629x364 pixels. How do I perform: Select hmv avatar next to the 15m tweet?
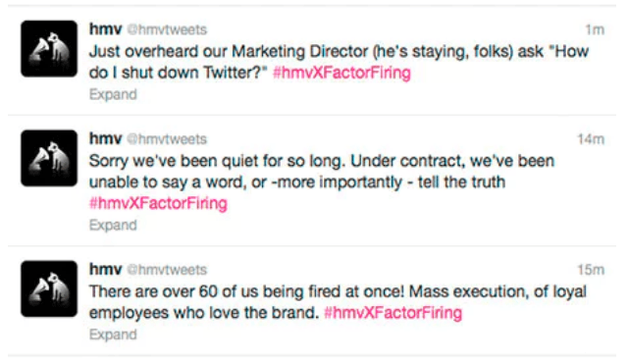coord(49,288)
